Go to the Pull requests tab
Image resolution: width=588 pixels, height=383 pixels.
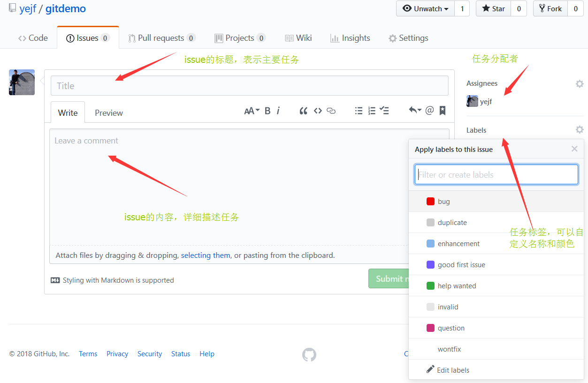pos(162,38)
